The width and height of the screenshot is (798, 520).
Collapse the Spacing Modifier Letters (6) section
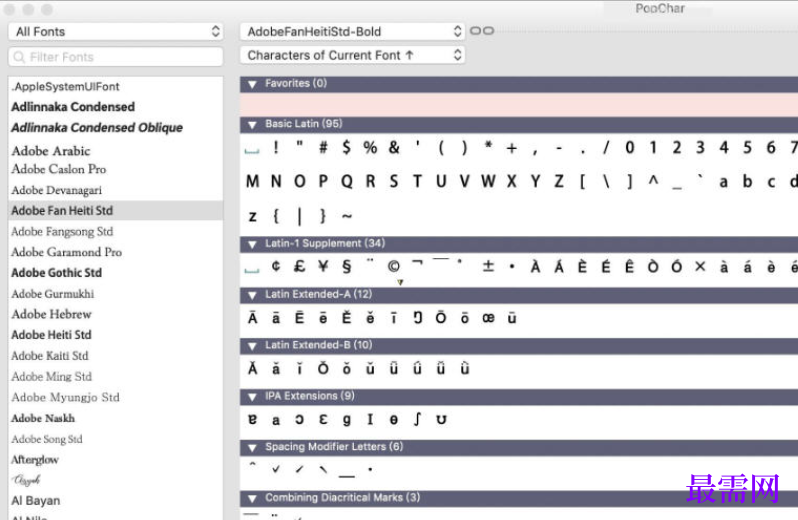coord(252,448)
